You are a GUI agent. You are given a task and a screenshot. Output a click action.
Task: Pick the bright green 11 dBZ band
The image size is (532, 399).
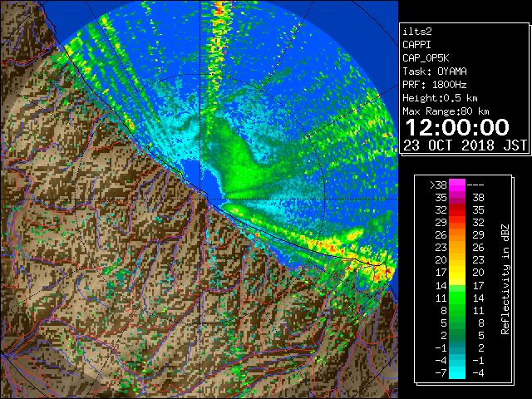(x=457, y=298)
